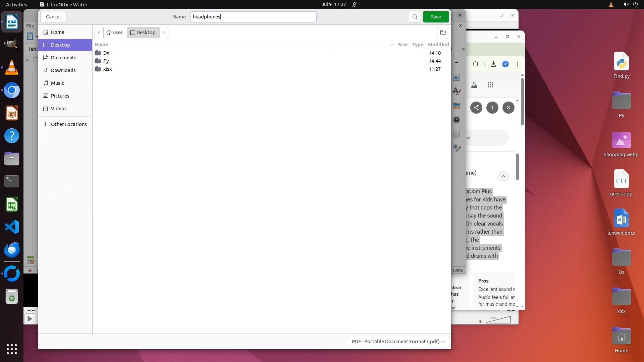Screen dimensions: 644x362
Task: Open the file type PDF dropdown
Action: tap(398, 341)
